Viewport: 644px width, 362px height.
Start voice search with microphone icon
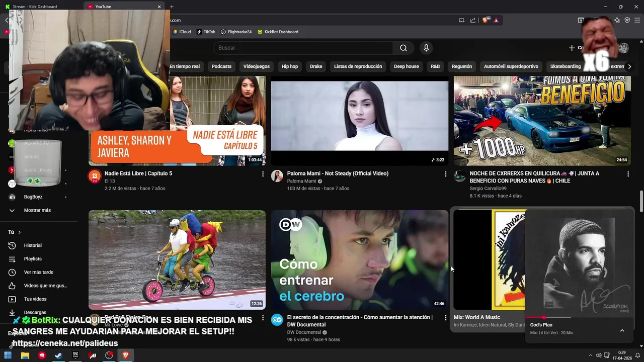(426, 48)
